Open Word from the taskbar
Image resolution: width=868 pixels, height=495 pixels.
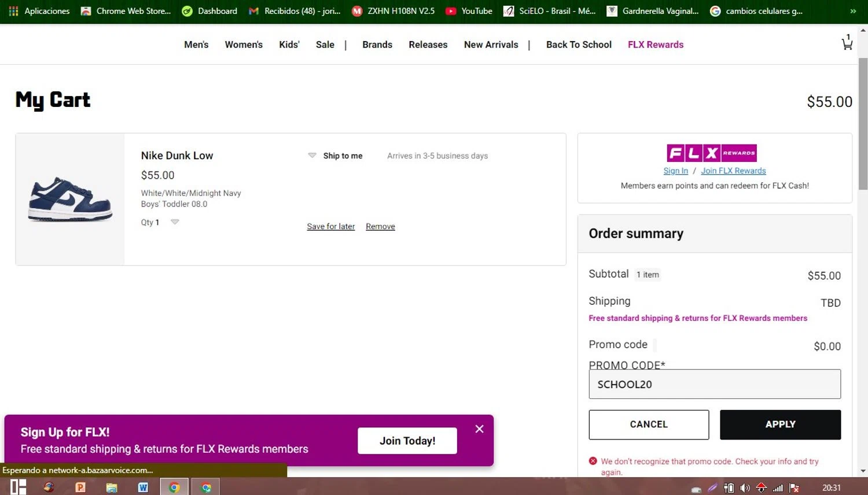(x=143, y=487)
